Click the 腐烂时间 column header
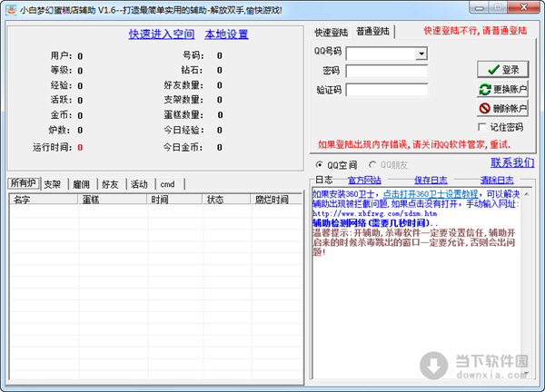The image size is (545, 392). click(276, 200)
